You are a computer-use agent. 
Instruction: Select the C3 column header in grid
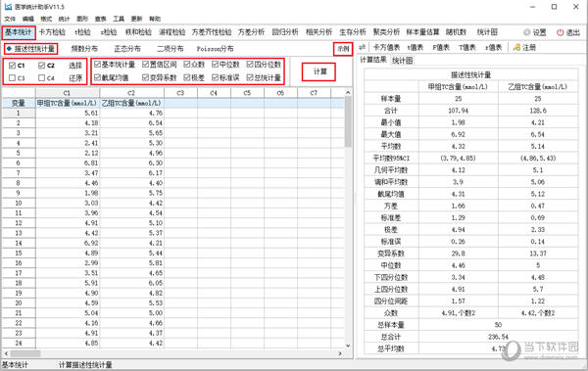[x=180, y=93]
